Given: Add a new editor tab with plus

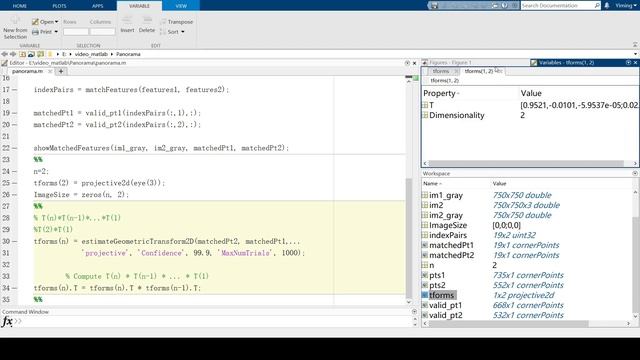Looking at the screenshot, I should pos(61,71).
